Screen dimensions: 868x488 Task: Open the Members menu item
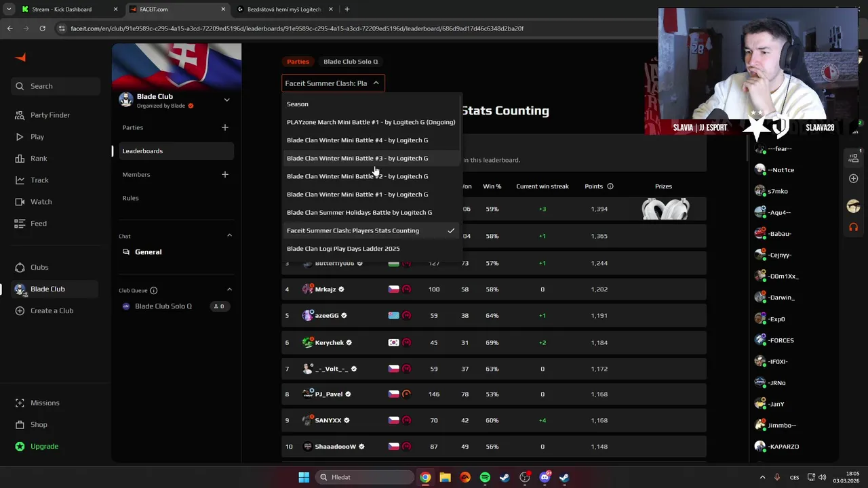[136, 175]
